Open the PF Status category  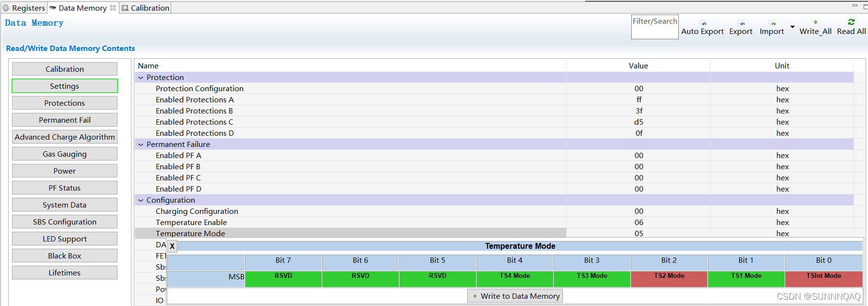65,188
